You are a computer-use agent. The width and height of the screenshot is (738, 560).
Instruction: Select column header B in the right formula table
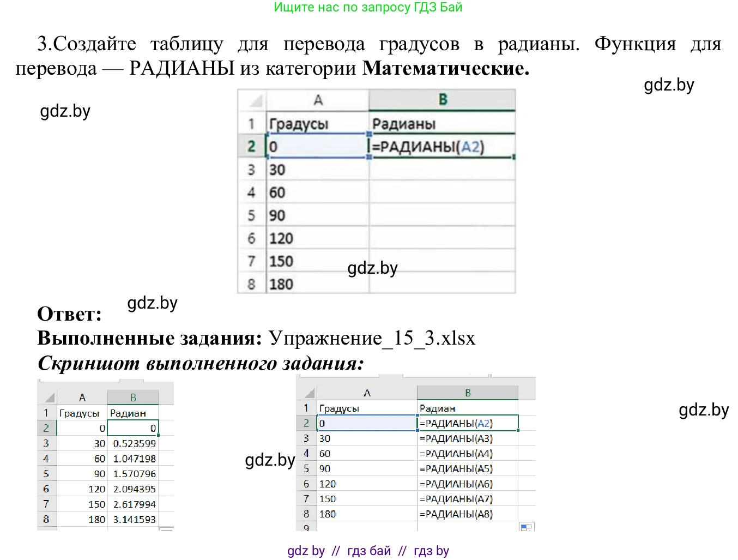[467, 393]
